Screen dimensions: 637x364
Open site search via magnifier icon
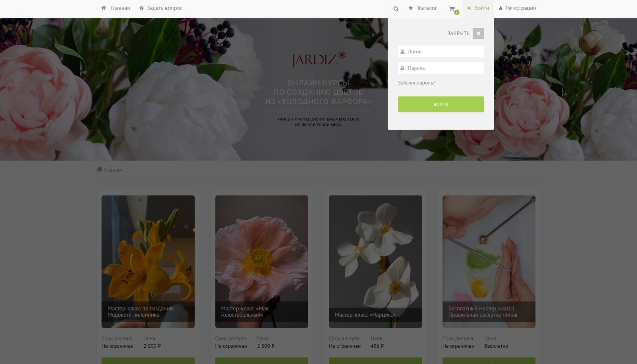tap(396, 9)
